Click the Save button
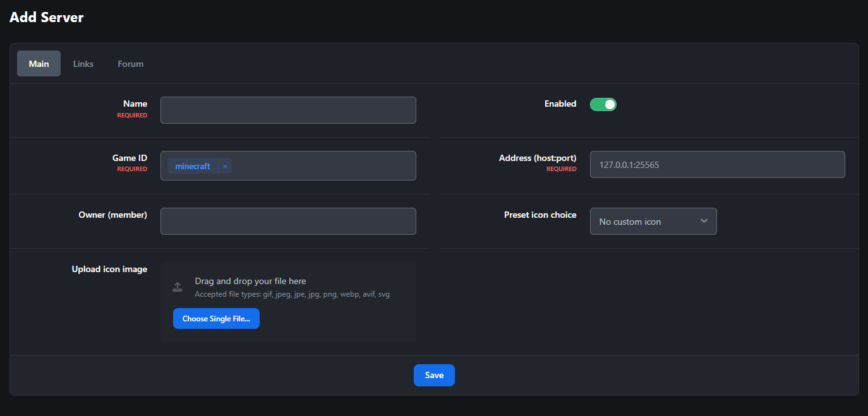The width and height of the screenshot is (868, 416). 434,375
